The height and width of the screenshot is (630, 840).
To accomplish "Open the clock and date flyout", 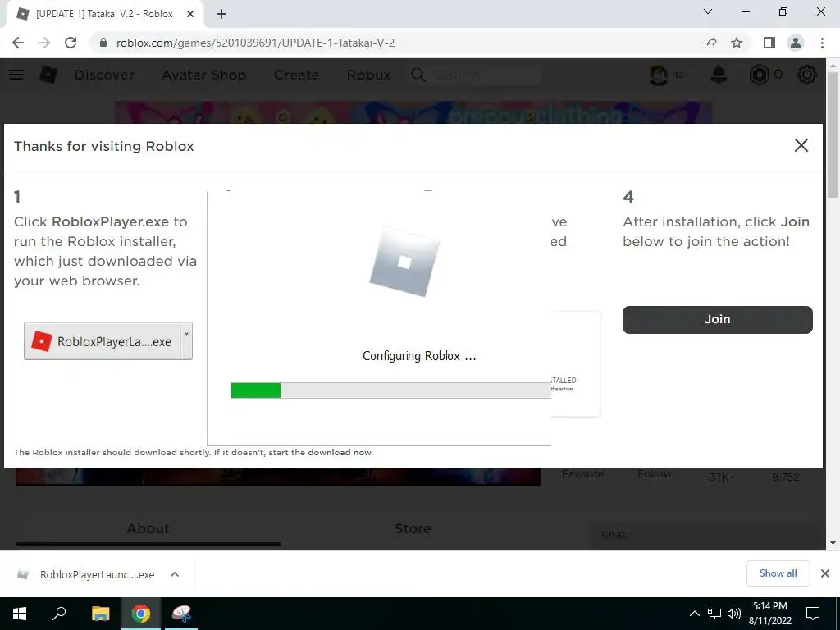I will (x=770, y=614).
